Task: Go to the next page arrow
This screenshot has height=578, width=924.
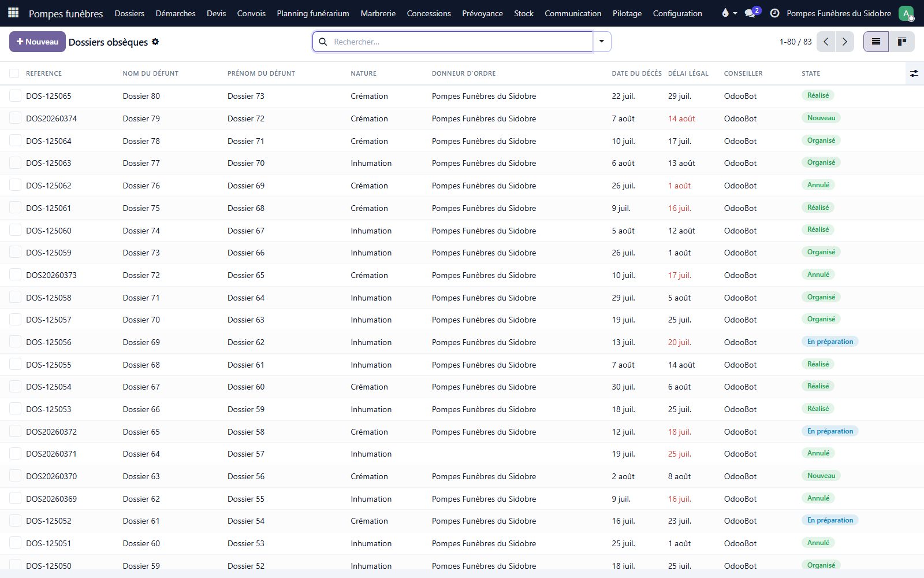Action: click(845, 42)
